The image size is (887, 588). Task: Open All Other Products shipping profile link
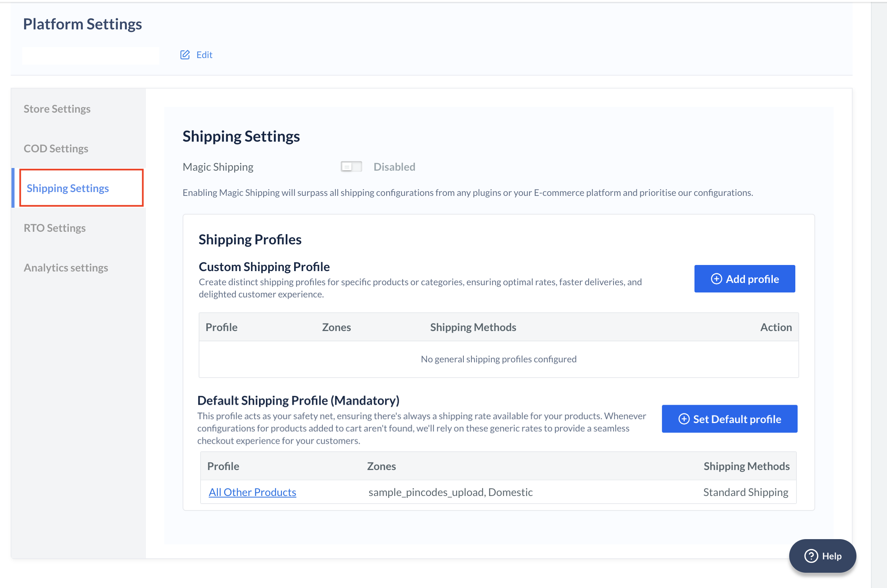(x=253, y=491)
